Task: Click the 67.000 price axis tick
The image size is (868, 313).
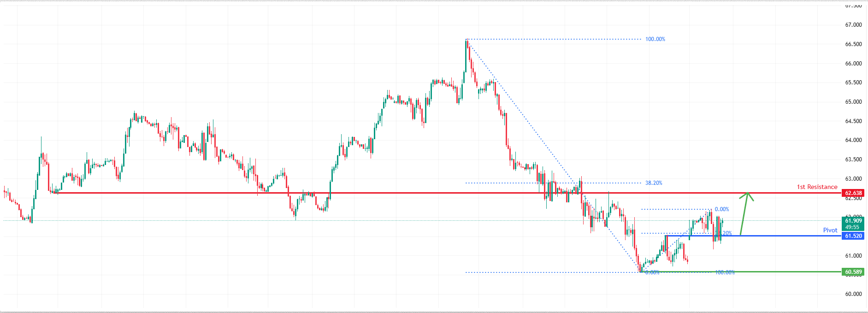Action: [x=853, y=25]
